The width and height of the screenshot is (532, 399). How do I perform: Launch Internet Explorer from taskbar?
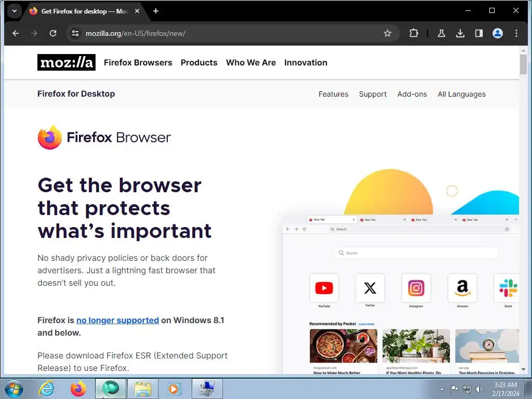pos(46,389)
